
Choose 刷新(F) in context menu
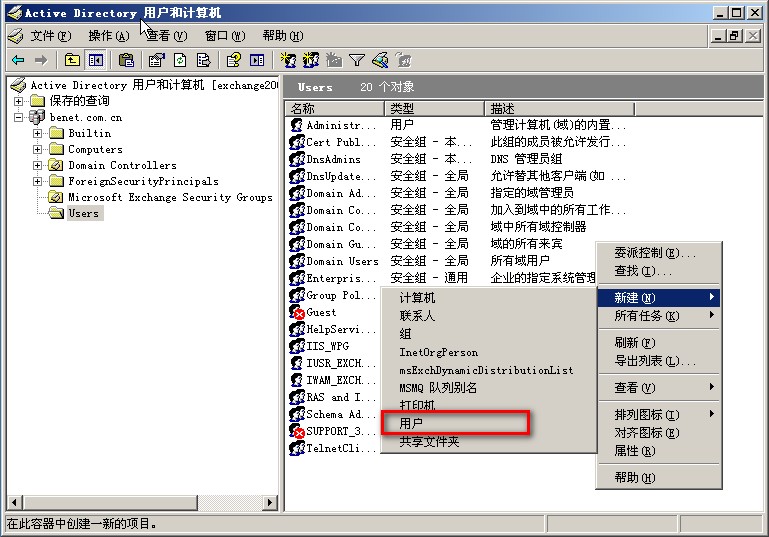pos(659,342)
